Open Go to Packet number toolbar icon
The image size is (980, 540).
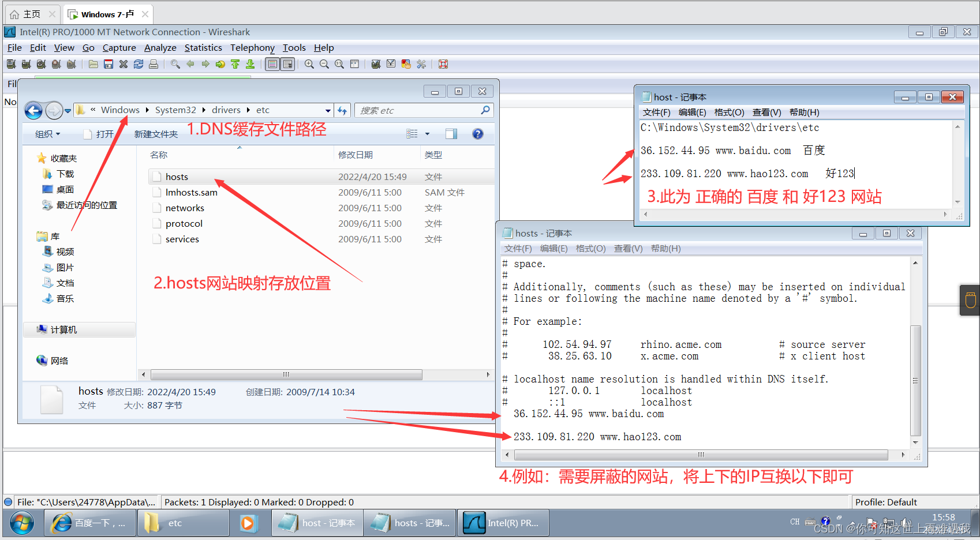point(220,64)
